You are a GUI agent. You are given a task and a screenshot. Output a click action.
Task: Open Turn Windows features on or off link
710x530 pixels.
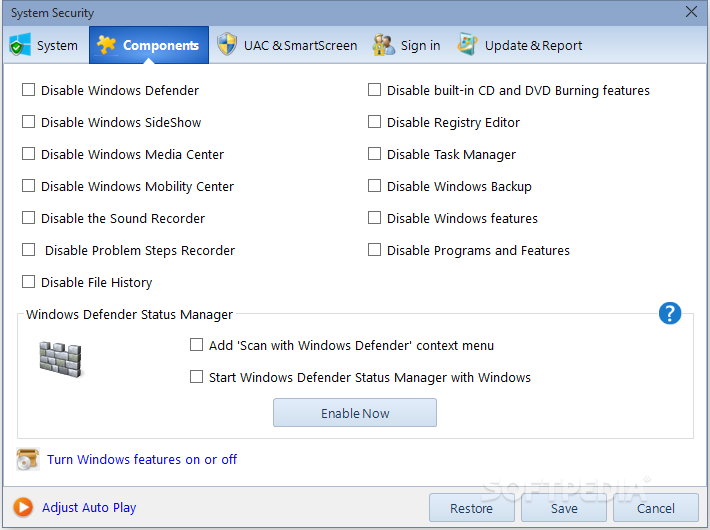pos(142,459)
